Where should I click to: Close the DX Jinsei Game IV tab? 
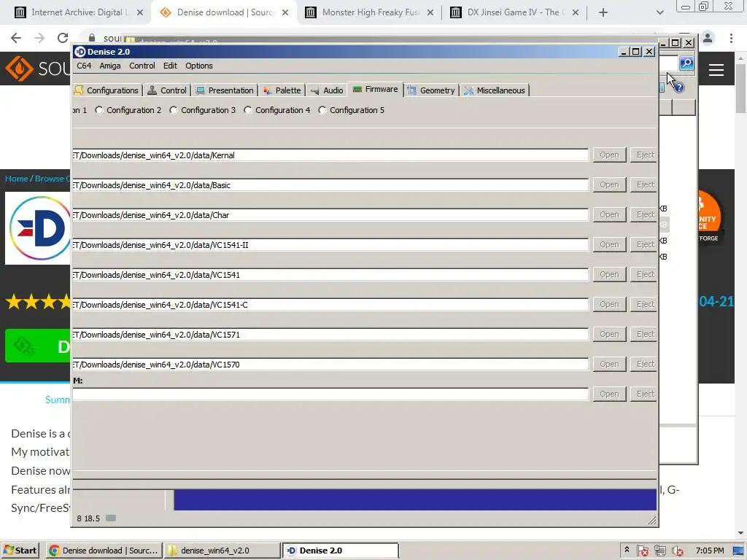pyautogui.click(x=576, y=12)
